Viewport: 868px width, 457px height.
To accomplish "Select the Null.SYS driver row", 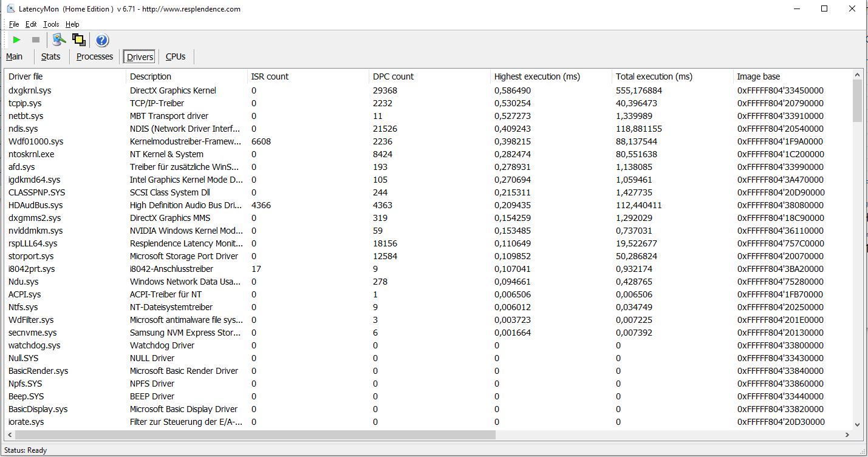I will (428, 358).
